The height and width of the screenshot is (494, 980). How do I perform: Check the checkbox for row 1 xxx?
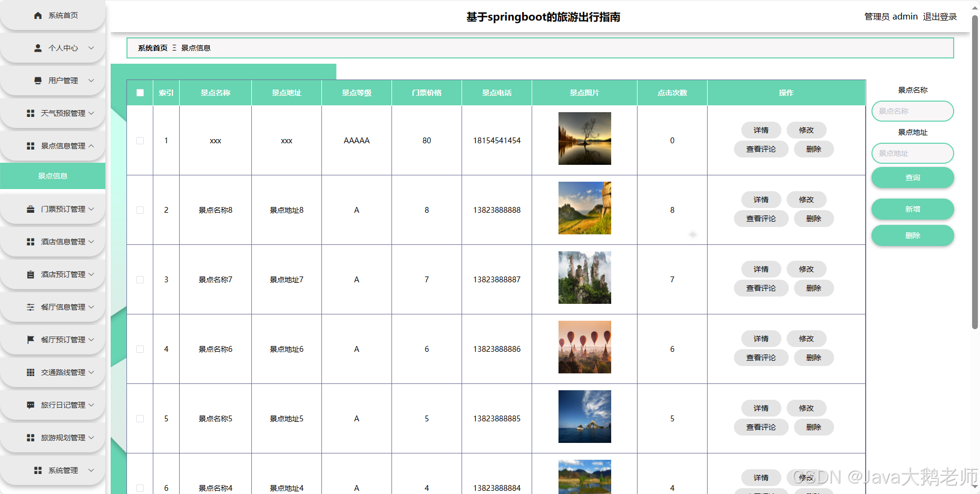pos(140,141)
